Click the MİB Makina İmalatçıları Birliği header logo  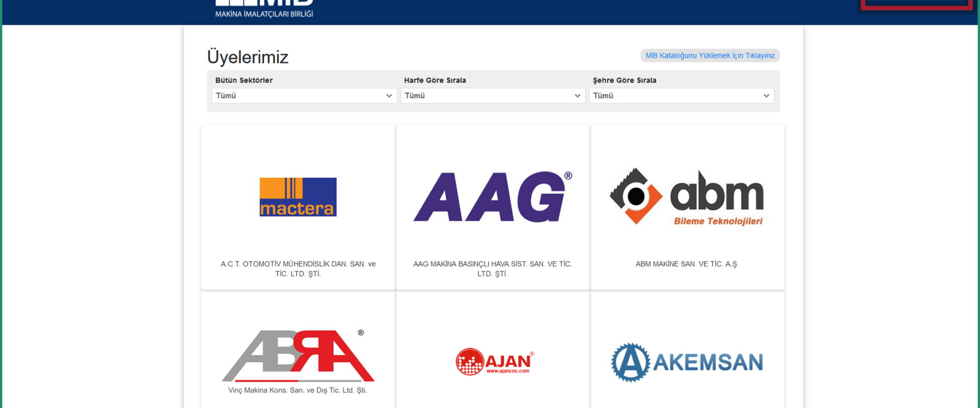264,9
